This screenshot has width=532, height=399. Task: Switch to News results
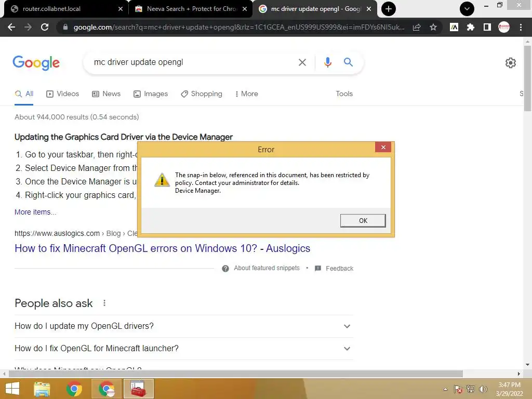[106, 94]
